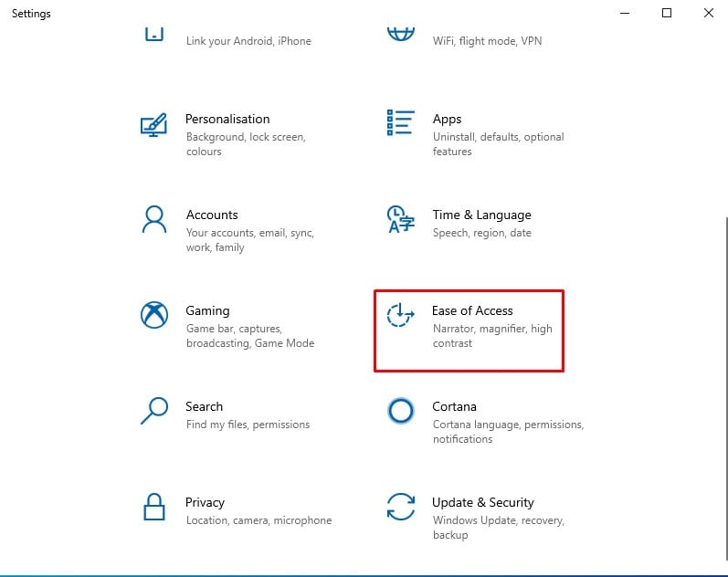The image size is (728, 577).
Task: Open the Gaming Xbox logo icon
Action: tap(154, 315)
